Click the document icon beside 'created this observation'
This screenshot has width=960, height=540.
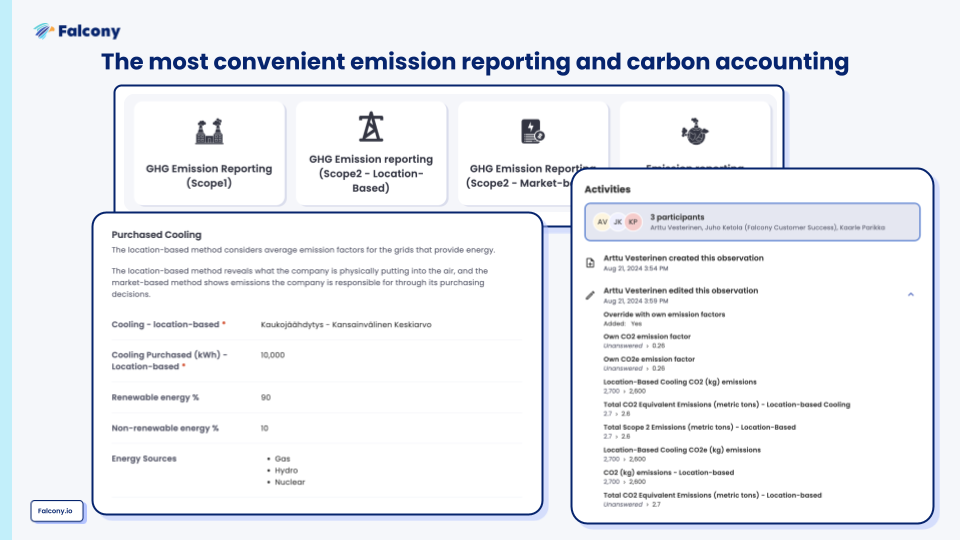coord(590,263)
